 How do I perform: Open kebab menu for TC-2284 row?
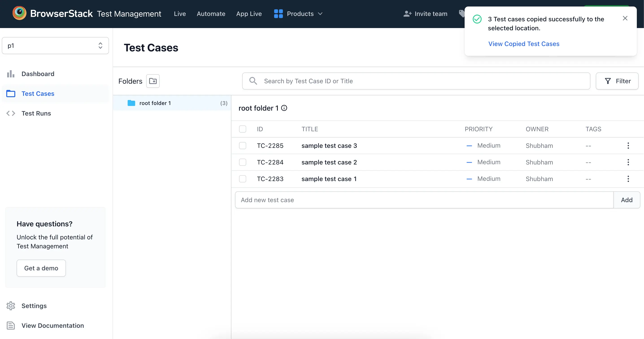pyautogui.click(x=628, y=162)
